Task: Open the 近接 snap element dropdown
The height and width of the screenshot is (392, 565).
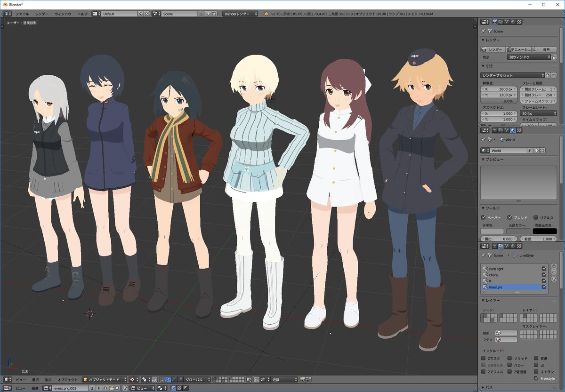Action: [284, 379]
